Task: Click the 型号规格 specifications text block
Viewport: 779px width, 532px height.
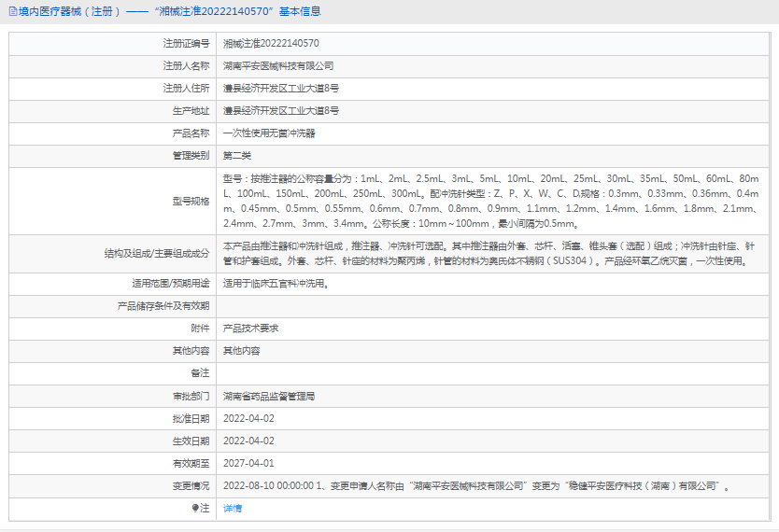Action: pyautogui.click(x=491, y=201)
